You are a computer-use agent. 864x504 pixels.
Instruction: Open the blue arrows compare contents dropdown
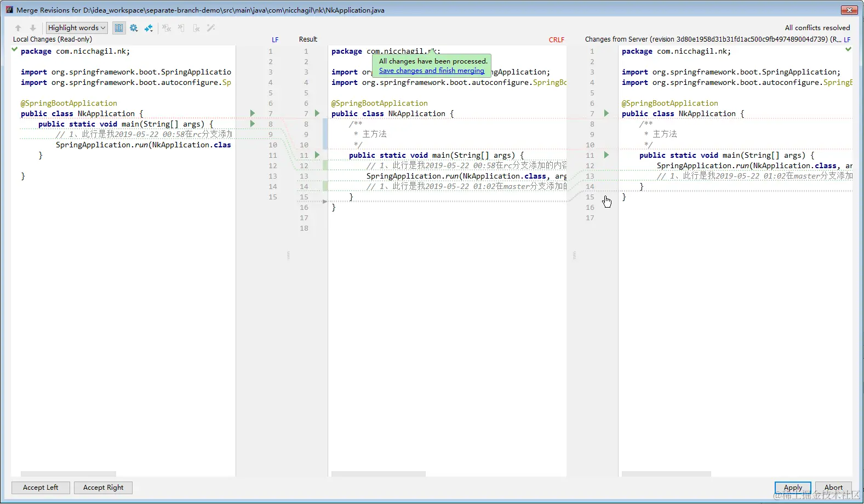[148, 28]
